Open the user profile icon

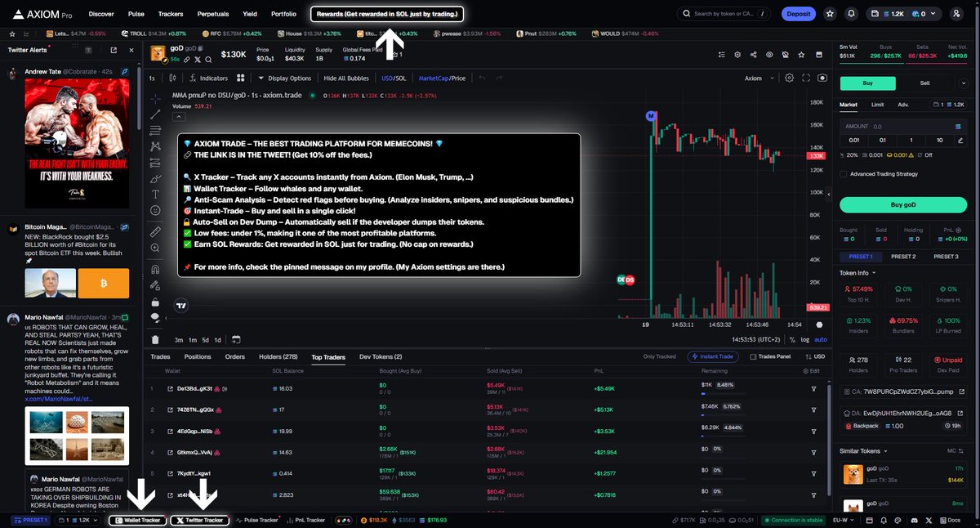[x=956, y=14]
